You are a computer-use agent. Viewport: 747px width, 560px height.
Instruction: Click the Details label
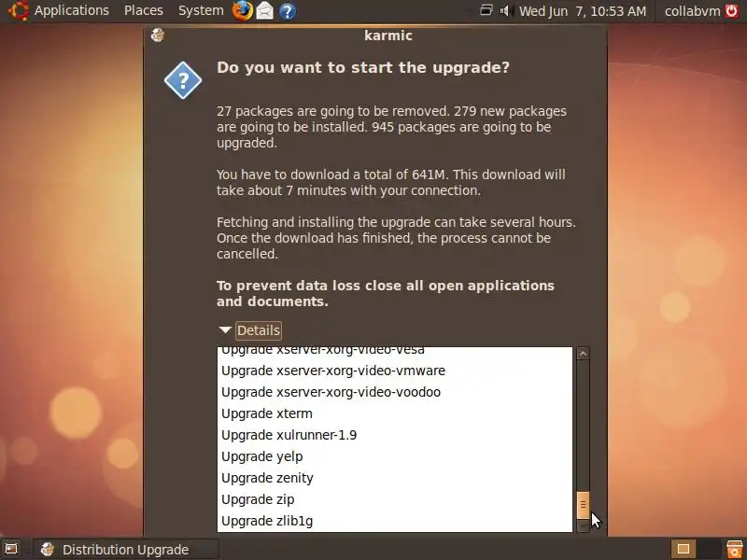(x=259, y=330)
